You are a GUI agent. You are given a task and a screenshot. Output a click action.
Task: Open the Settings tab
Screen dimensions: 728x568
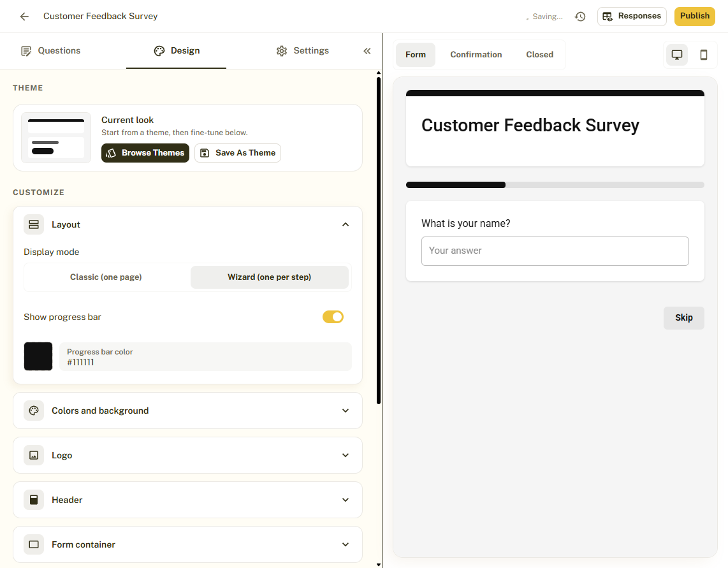pos(302,50)
